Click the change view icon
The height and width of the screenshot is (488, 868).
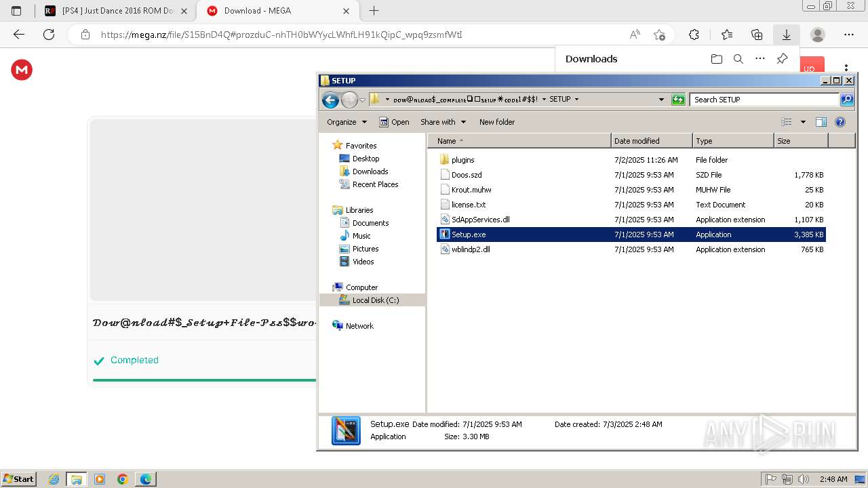pos(787,122)
